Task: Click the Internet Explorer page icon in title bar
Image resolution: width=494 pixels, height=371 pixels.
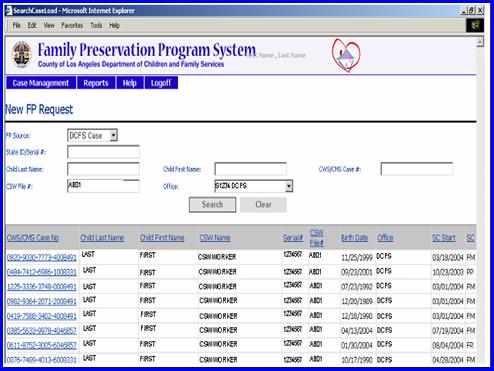Action: pyautogui.click(x=8, y=10)
